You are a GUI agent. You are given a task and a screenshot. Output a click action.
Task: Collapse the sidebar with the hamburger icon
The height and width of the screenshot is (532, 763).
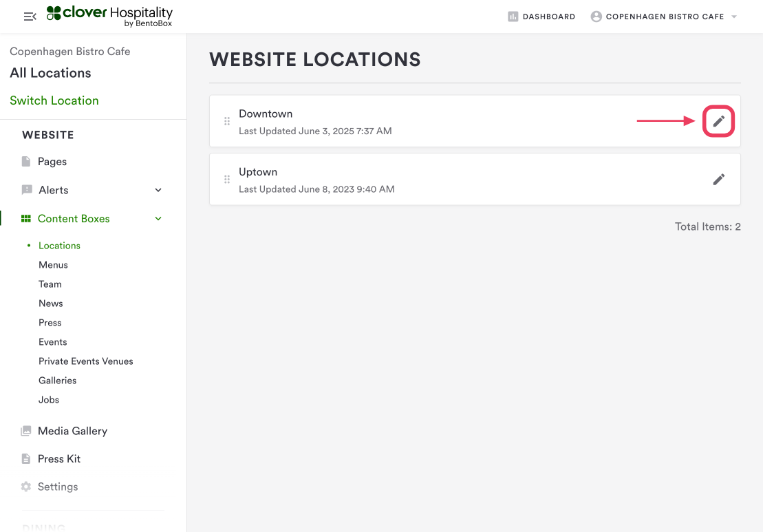click(30, 17)
